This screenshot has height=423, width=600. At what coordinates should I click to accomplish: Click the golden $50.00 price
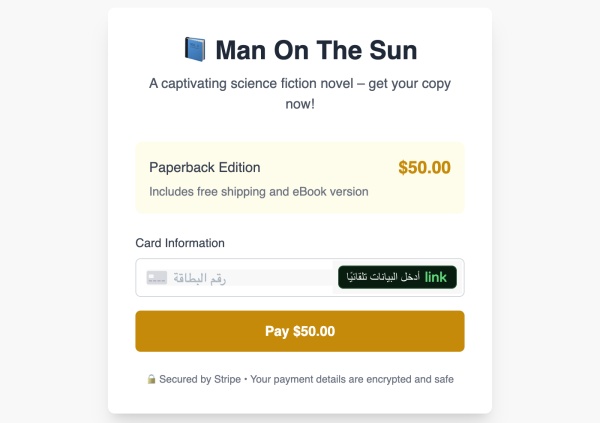point(424,167)
